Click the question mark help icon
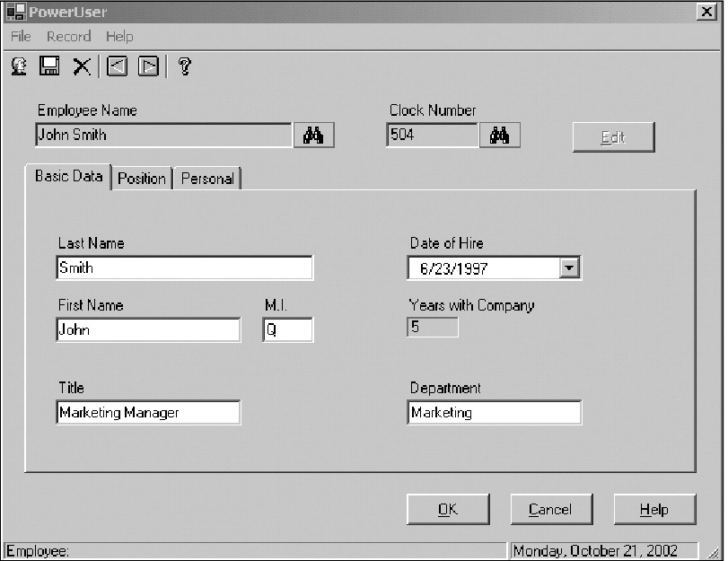 (185, 66)
